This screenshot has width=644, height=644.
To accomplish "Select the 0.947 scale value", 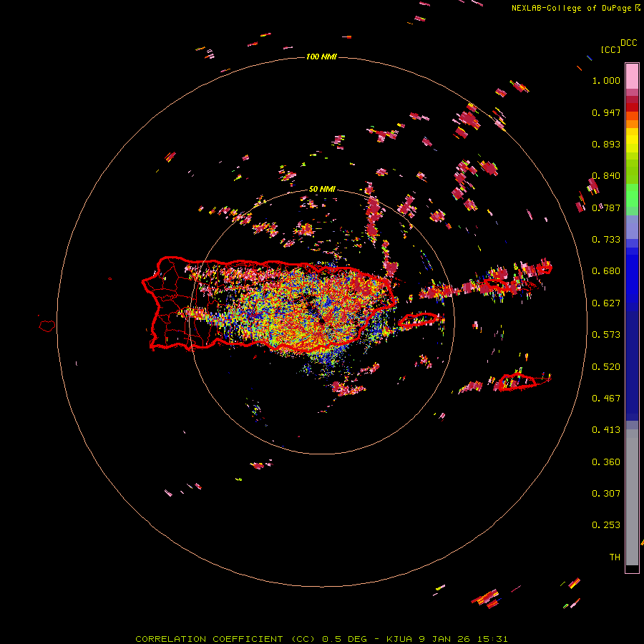I will (606, 112).
